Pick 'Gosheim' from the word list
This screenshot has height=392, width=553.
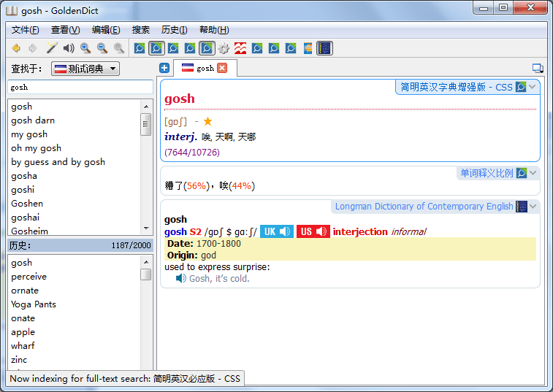(x=74, y=231)
